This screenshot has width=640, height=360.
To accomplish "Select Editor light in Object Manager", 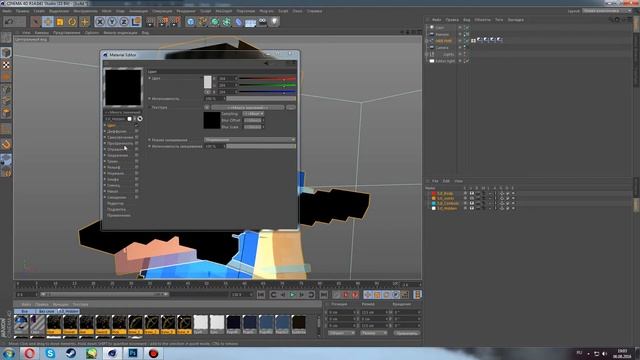I will pyautogui.click(x=445, y=61).
